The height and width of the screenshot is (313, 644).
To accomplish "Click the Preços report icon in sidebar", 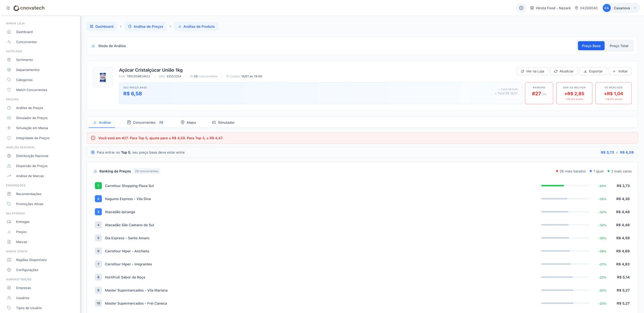I will [9, 232].
